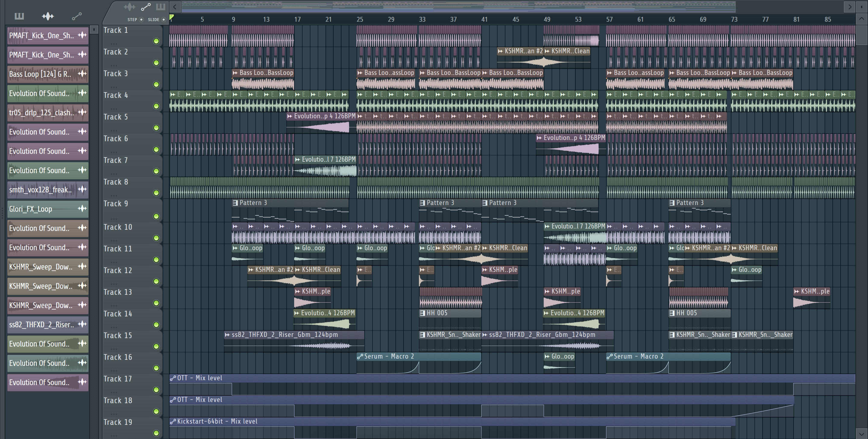The height and width of the screenshot is (439, 868).
Task: Select Glori_FX_Loop clip in the picker
Action: pos(48,209)
